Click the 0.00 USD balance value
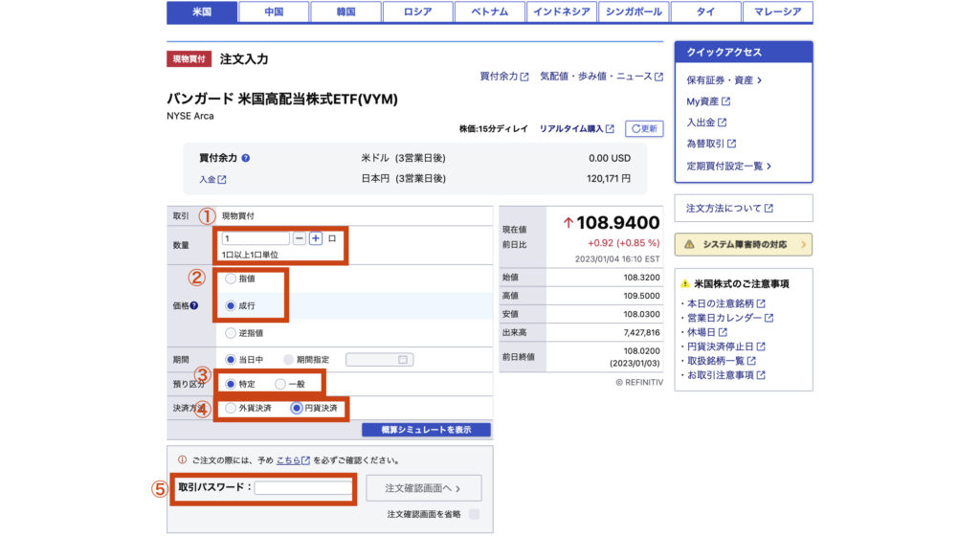 [610, 158]
